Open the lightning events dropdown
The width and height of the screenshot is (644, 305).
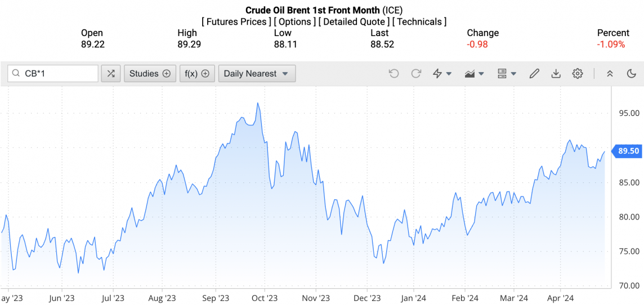(x=442, y=74)
